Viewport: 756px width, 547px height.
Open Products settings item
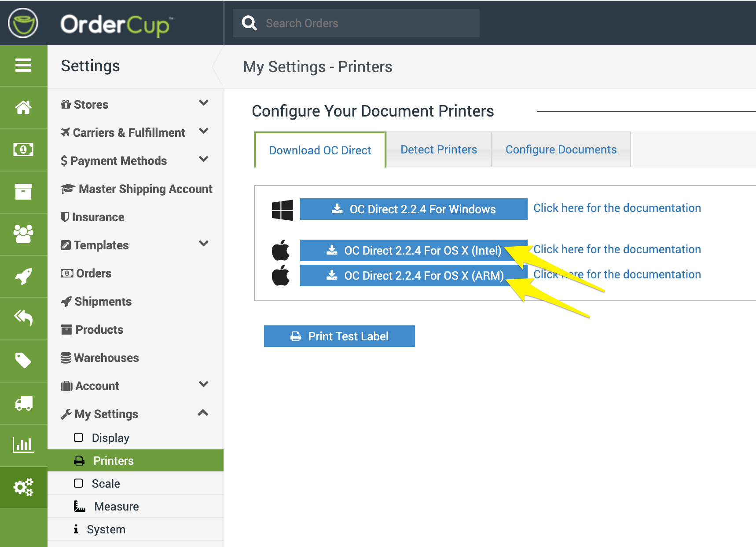[92, 330]
